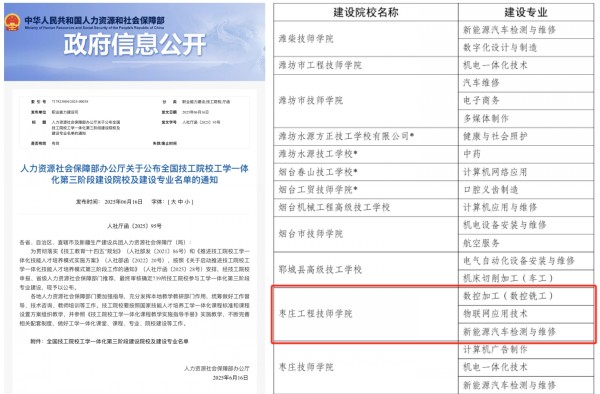
Task: Select the 计算机广告制作 cell
Action: (526, 350)
